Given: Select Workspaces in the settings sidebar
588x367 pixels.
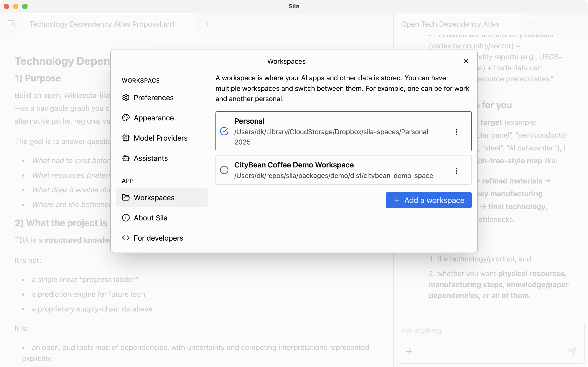Looking at the screenshot, I should pyautogui.click(x=154, y=197).
